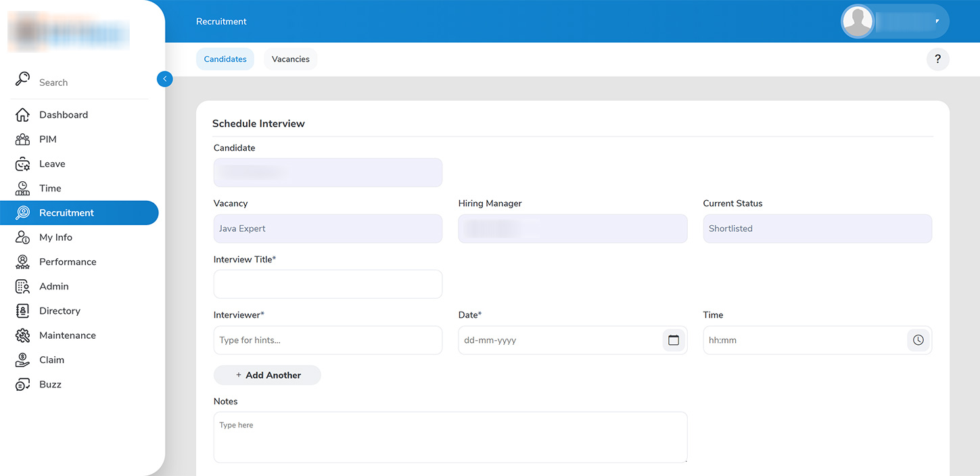Image resolution: width=980 pixels, height=476 pixels.
Task: Open the PIM people icon
Action: click(x=22, y=139)
